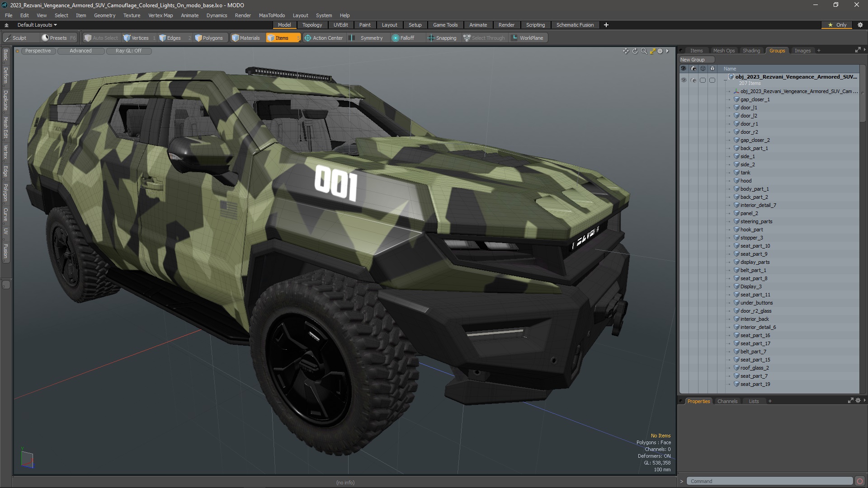The height and width of the screenshot is (488, 868).
Task: Toggle Select Through mode
Action: tap(484, 38)
